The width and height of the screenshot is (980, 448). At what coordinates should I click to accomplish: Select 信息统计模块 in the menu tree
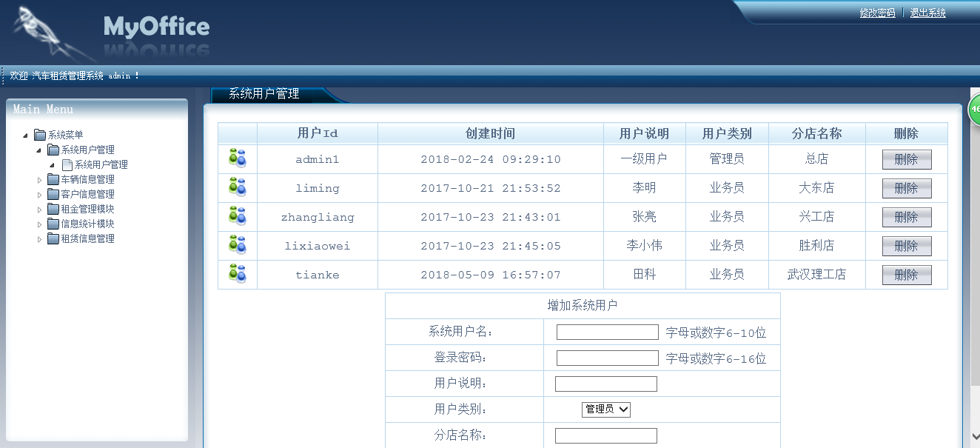point(88,224)
